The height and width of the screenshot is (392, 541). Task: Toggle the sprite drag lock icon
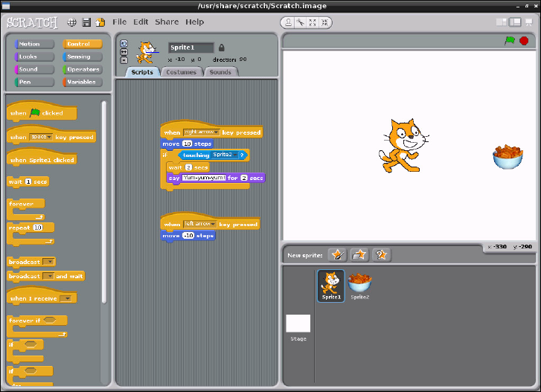coord(221,48)
